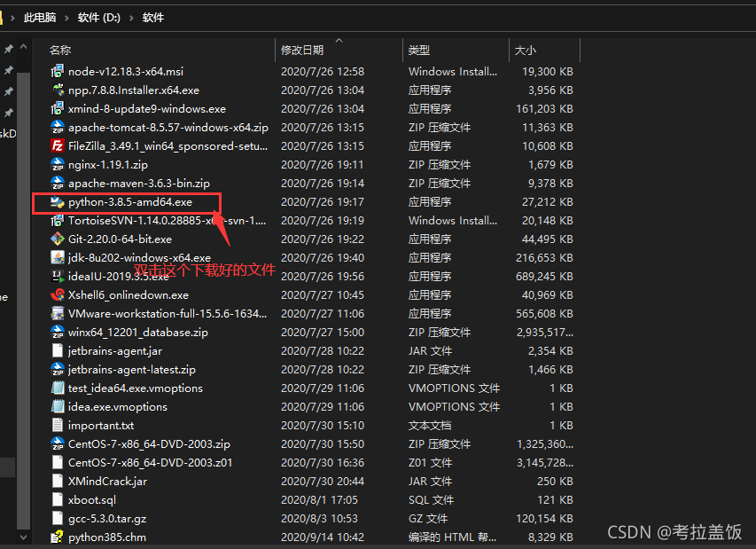Screen dimensions: 756x549
Task: Click the 216,653 KB size value
Action: click(544, 258)
